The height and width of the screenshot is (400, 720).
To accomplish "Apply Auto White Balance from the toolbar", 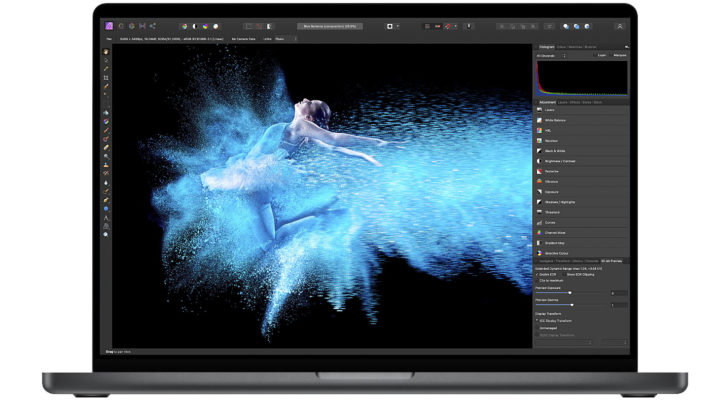I will click(216, 27).
